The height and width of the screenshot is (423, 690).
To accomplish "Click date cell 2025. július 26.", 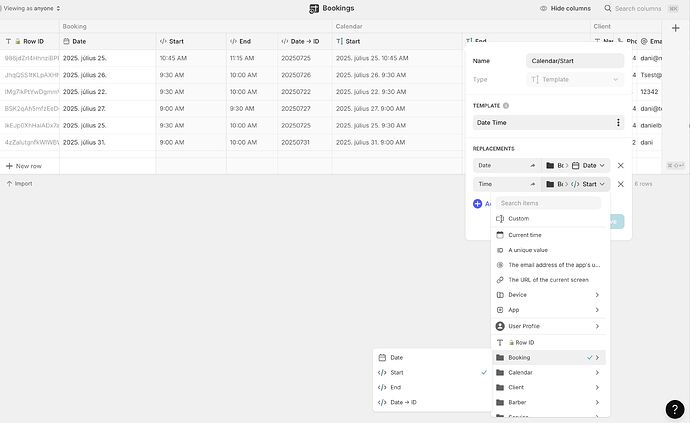I will (x=107, y=75).
